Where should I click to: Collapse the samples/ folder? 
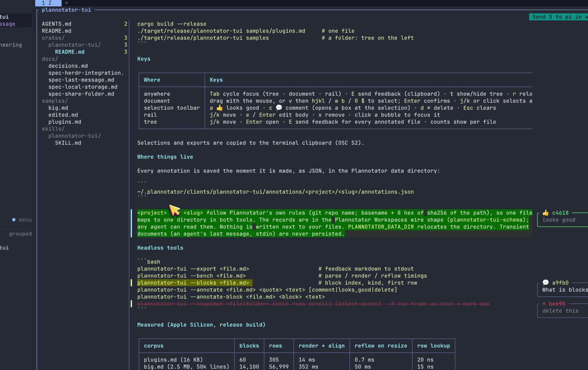pos(55,101)
